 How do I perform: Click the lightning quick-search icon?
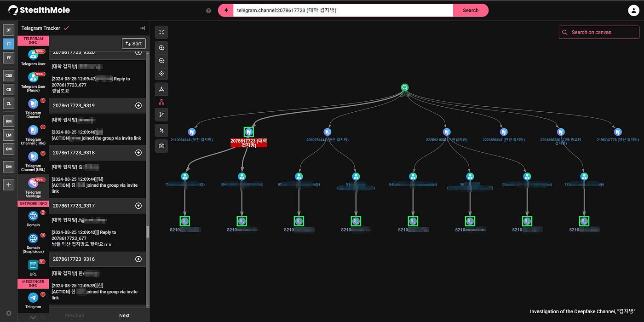226,10
